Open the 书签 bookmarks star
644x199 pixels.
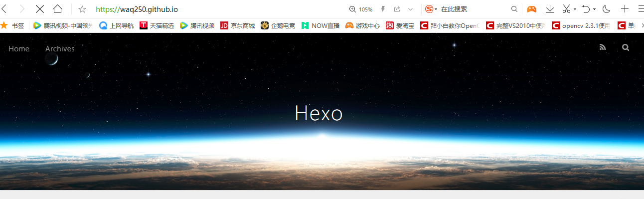click(x=12, y=25)
